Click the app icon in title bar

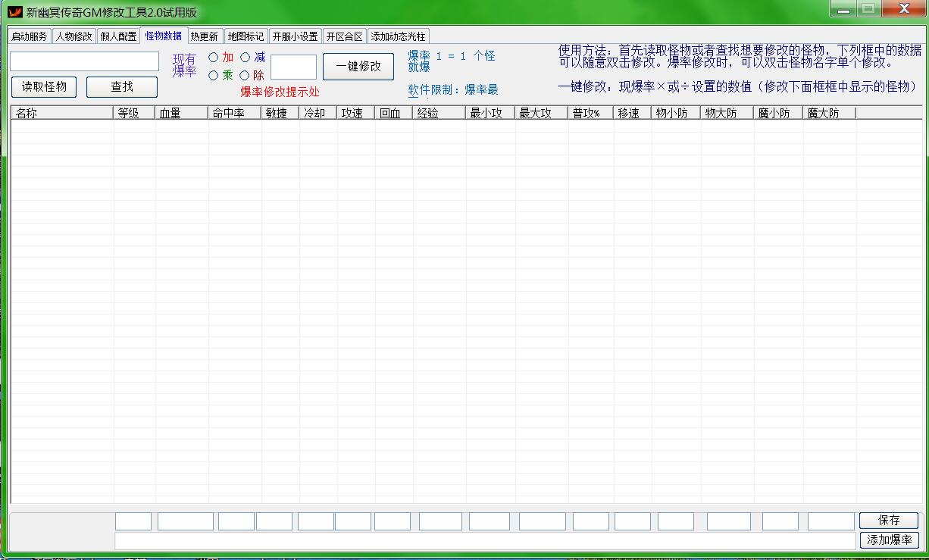(x=14, y=11)
